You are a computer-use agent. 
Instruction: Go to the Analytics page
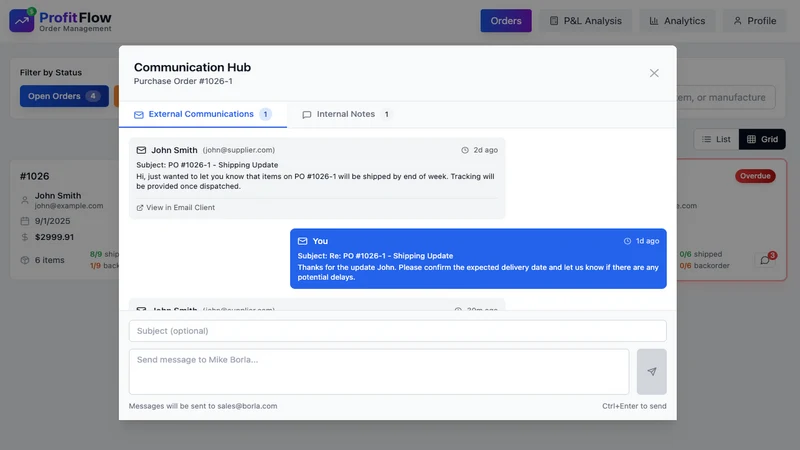click(677, 21)
